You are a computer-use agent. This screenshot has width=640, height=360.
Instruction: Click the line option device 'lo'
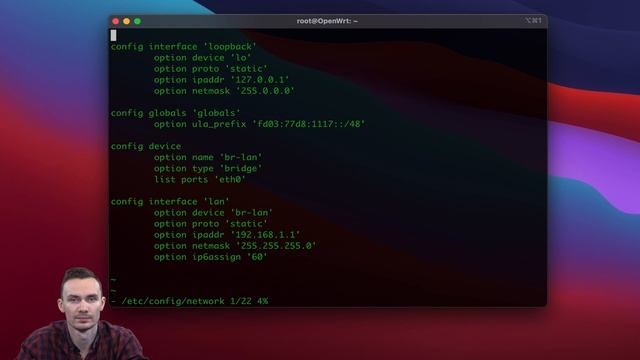(x=202, y=58)
